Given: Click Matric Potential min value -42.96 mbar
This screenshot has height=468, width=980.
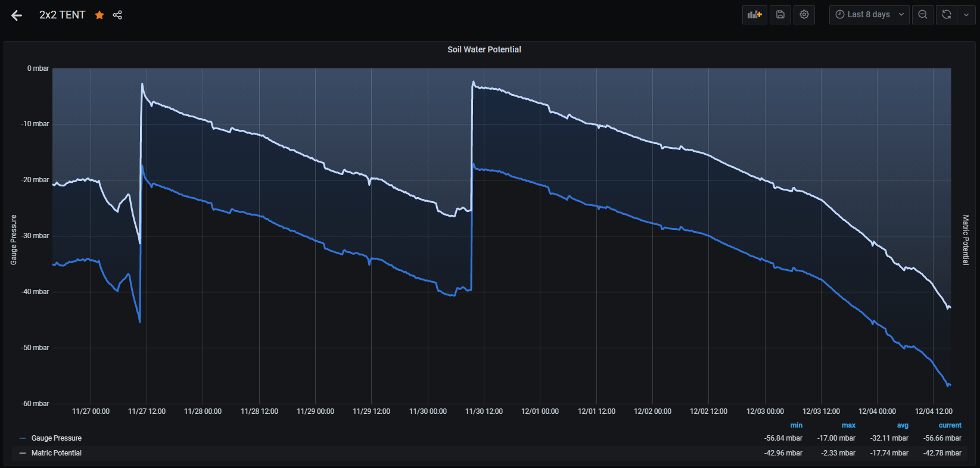Looking at the screenshot, I should click(x=783, y=453).
